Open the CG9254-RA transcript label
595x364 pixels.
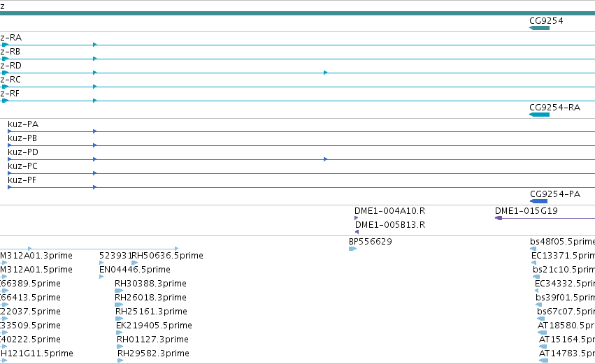(554, 108)
